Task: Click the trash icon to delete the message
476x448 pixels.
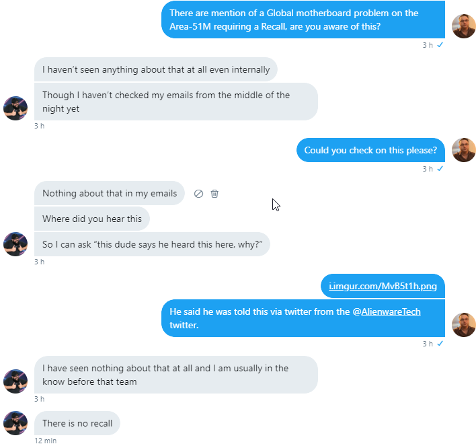Action: [214, 194]
